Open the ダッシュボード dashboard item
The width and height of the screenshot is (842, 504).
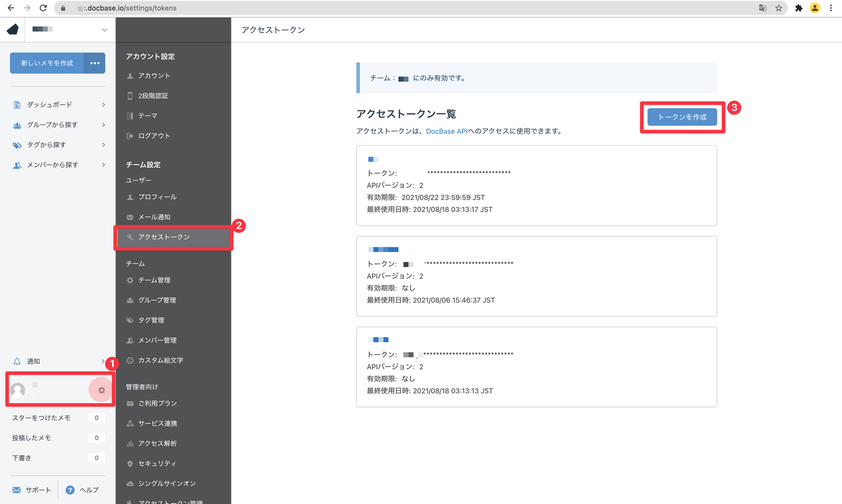coord(50,105)
